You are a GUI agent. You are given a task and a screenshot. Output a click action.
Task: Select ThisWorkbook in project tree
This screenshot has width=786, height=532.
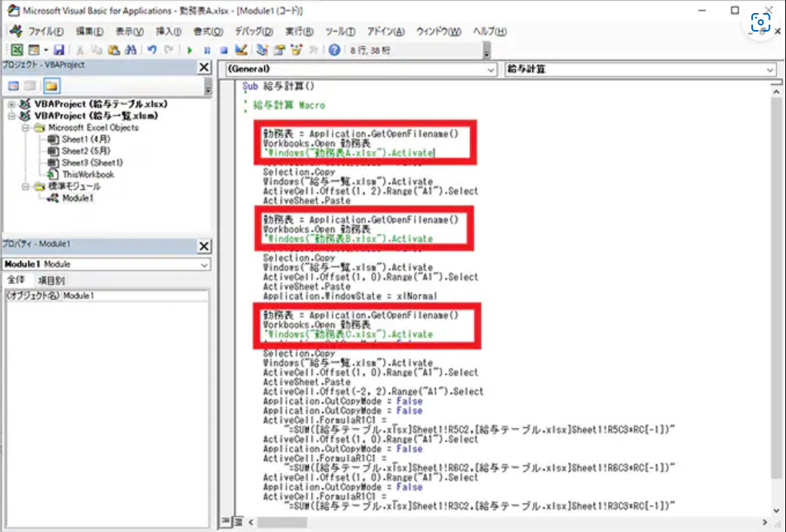(x=88, y=174)
